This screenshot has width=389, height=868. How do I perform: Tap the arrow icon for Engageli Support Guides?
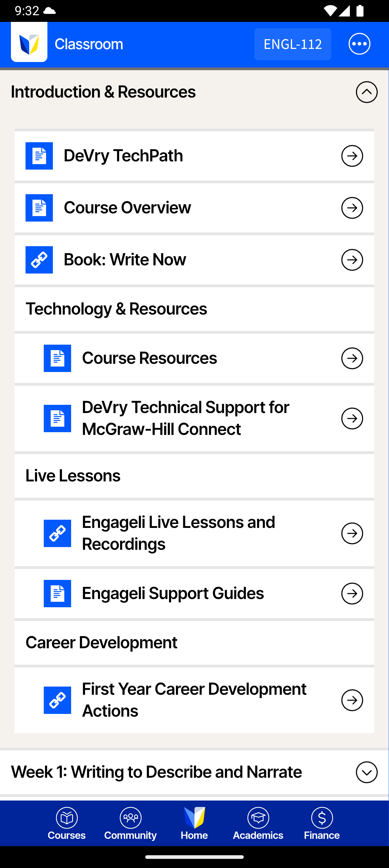[x=352, y=593]
